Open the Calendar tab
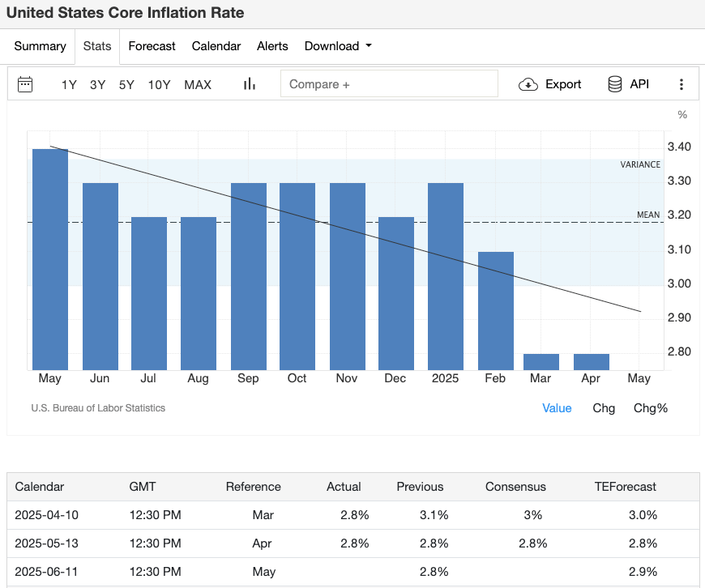705x588 pixels. (x=216, y=46)
